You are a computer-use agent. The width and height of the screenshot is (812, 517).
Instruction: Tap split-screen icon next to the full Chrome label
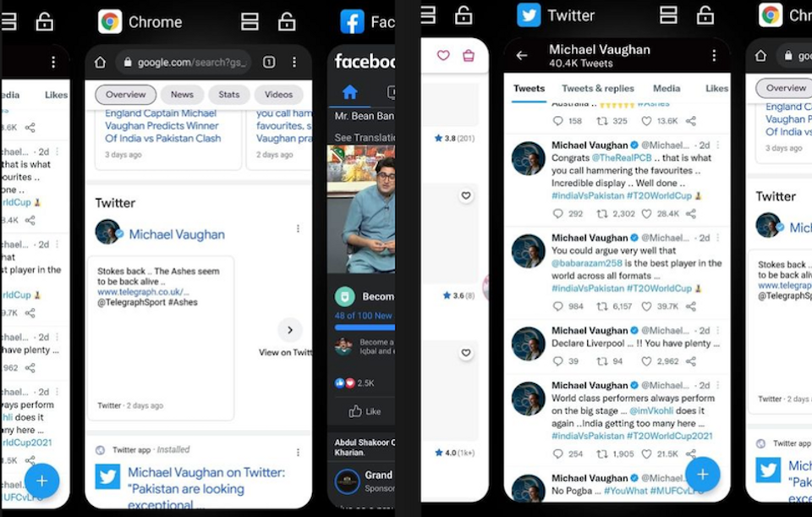pyautogui.click(x=250, y=22)
